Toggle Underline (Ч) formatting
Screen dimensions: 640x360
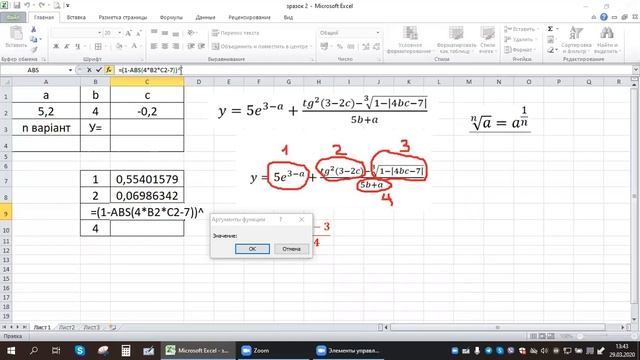click(78, 46)
